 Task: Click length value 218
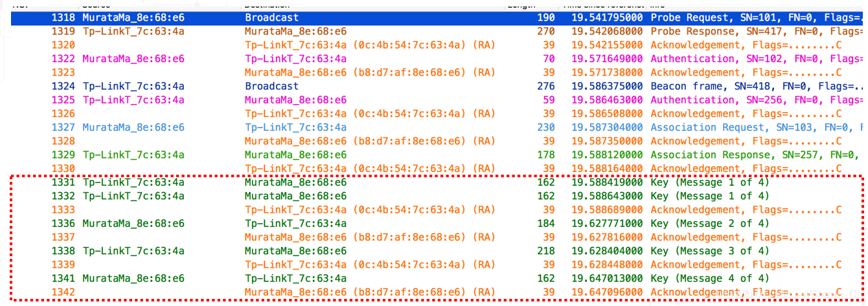[546, 251]
